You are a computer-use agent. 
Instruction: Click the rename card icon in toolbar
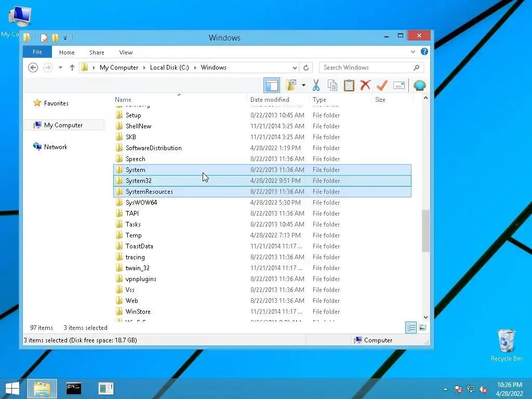coord(399,85)
